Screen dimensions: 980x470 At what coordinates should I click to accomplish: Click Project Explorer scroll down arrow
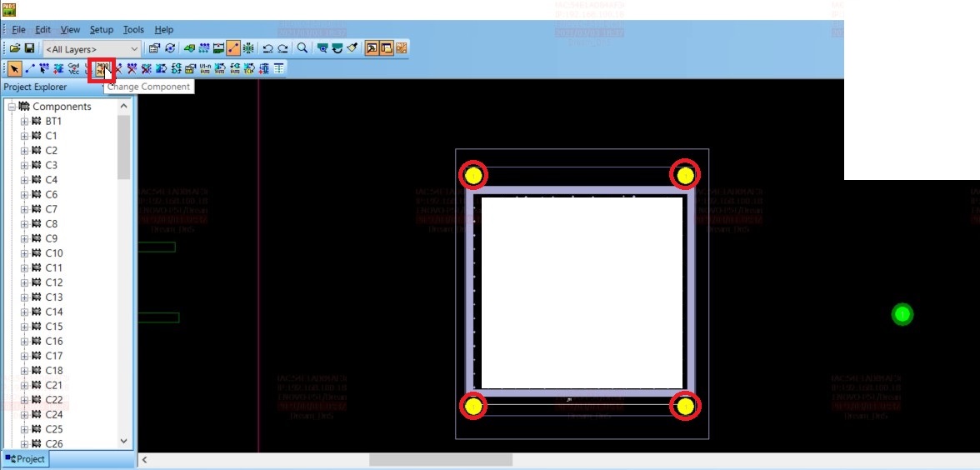click(x=123, y=442)
